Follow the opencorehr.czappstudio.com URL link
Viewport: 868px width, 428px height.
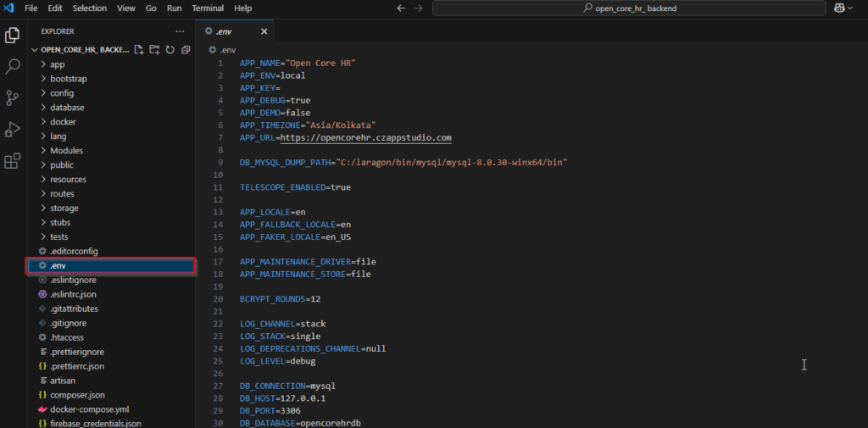[366, 138]
